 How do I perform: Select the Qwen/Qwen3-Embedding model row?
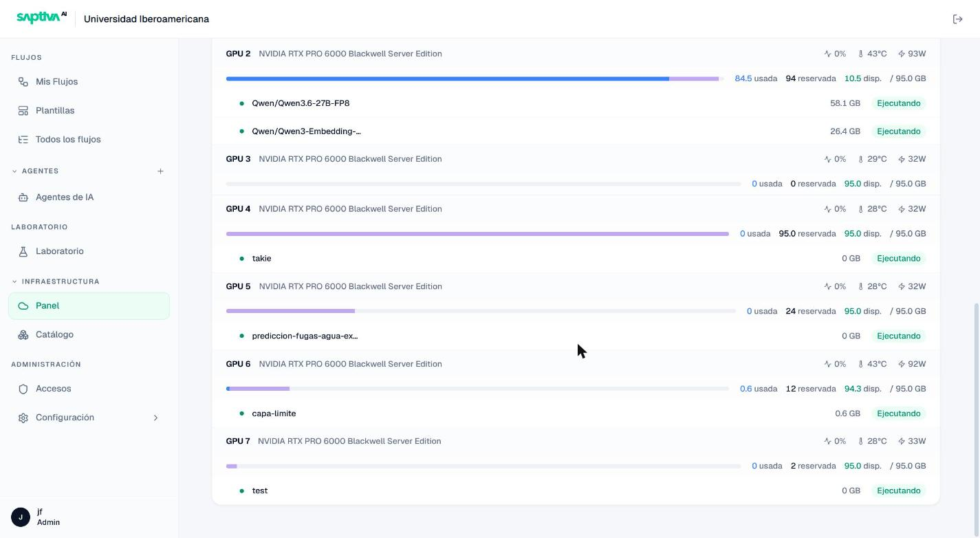coord(576,131)
